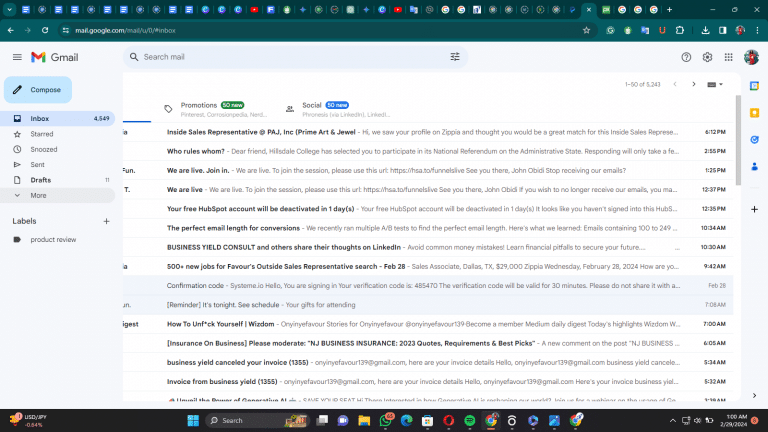Open Google Contacts in side panel
Viewport: 768px width, 432px height.
click(x=754, y=166)
